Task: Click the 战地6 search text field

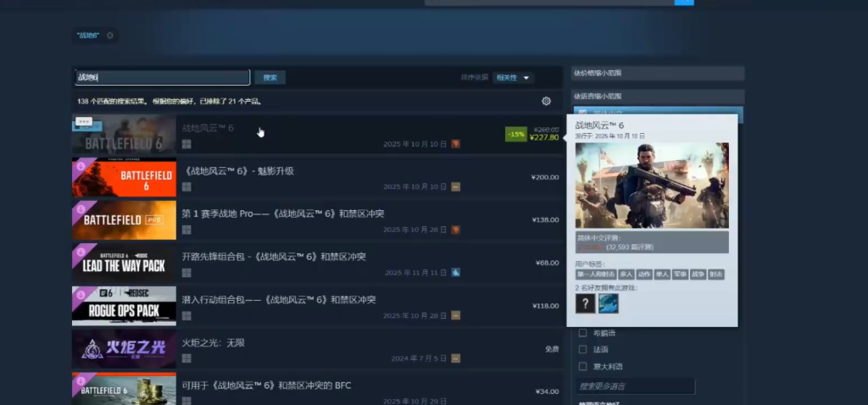Action: [x=162, y=77]
